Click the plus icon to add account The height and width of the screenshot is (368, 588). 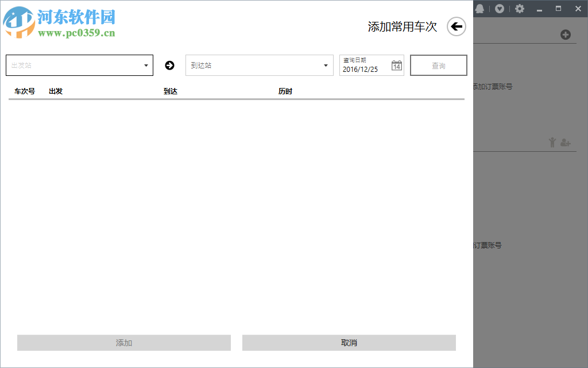point(566,34)
